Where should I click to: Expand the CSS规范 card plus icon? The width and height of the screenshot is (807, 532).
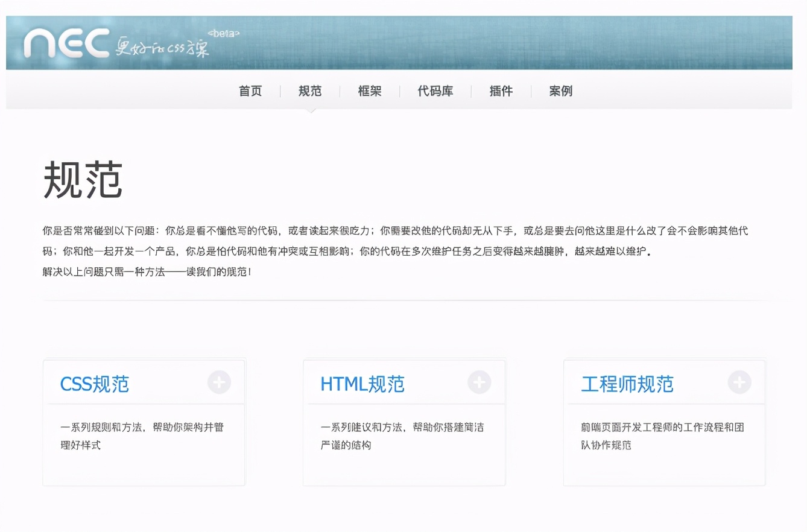(219, 382)
